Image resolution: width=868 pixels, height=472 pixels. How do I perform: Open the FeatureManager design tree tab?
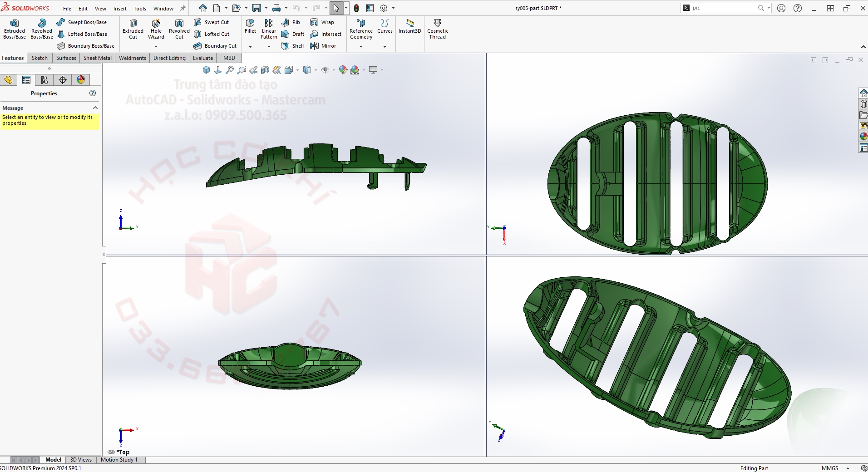[x=8, y=80]
